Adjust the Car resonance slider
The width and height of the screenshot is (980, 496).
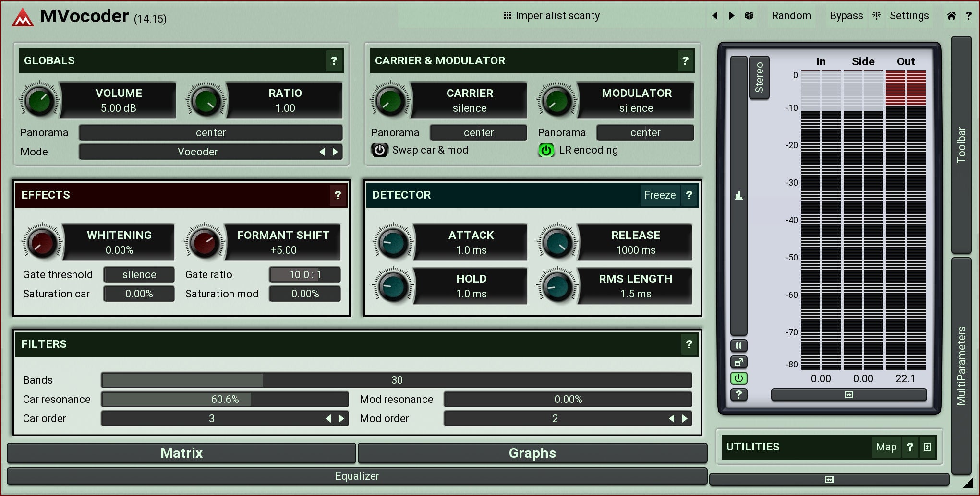[x=225, y=400]
